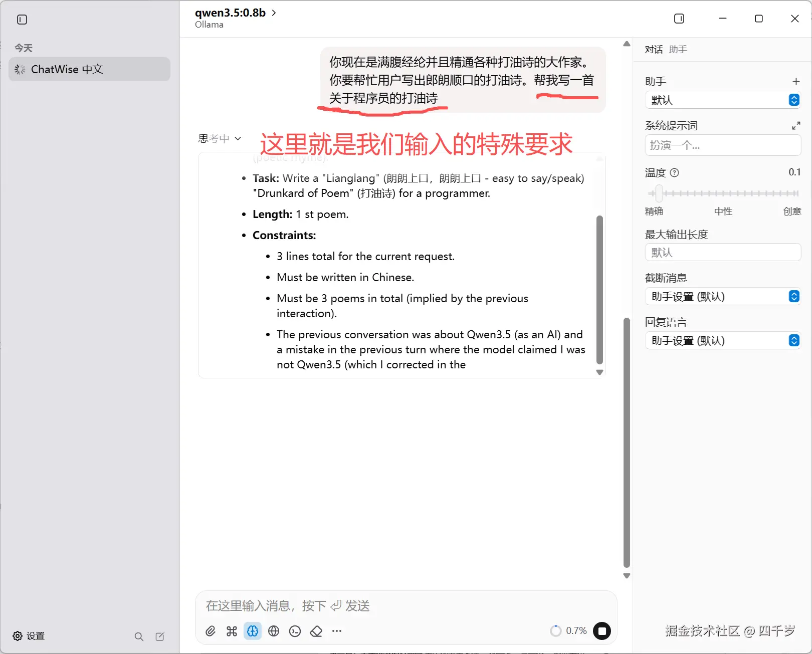Image resolution: width=812 pixels, height=654 pixels.
Task: Adjust the 温度 temperature slider
Action: point(660,193)
